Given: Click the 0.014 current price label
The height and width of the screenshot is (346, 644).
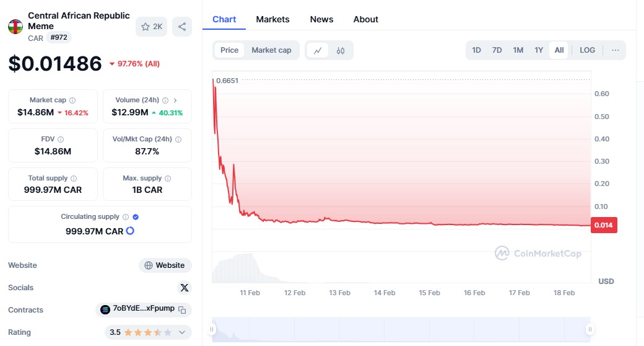Looking at the screenshot, I should coord(604,226).
